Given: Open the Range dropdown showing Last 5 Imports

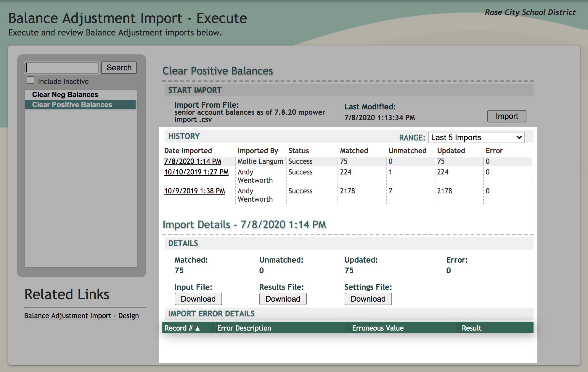Looking at the screenshot, I should [476, 138].
